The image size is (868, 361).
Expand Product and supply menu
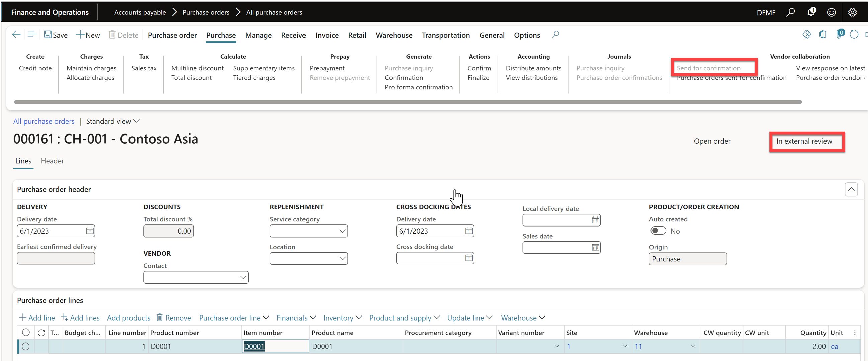[404, 318]
